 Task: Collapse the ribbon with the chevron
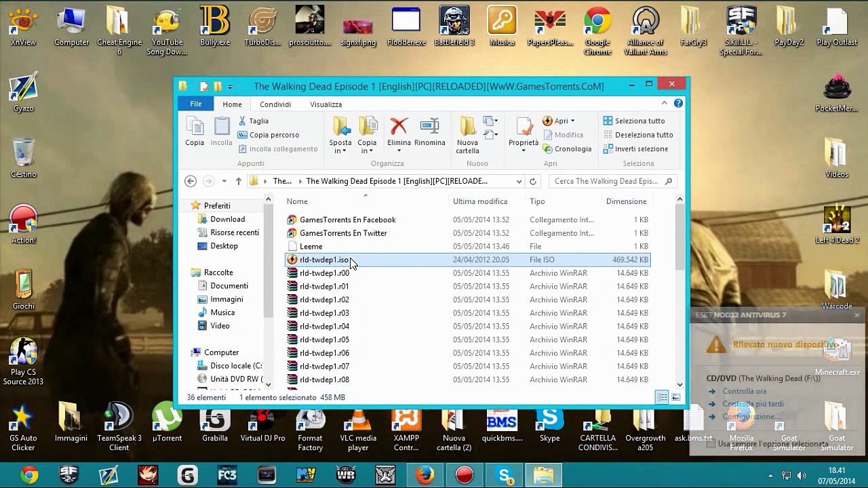[x=665, y=104]
